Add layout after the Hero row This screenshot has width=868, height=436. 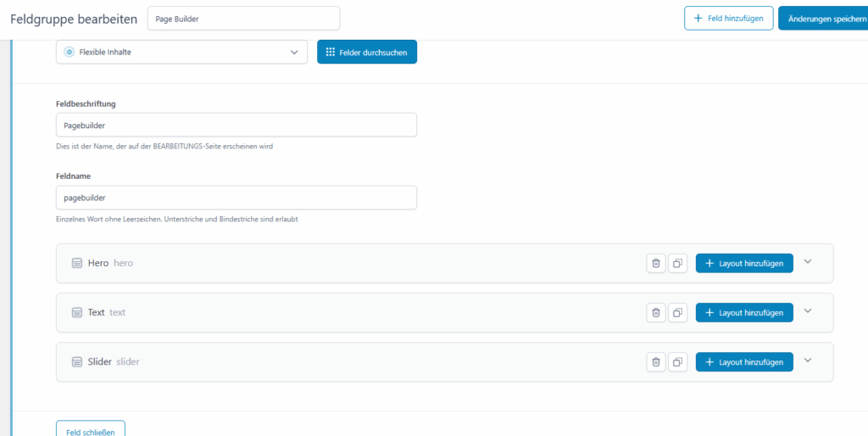[x=744, y=264]
